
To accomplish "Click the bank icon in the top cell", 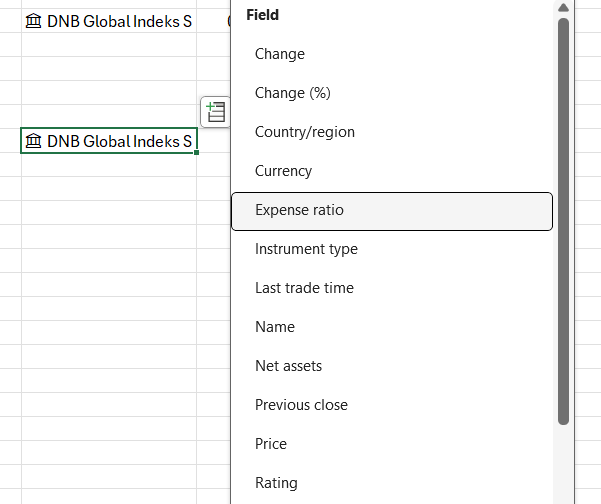I will pos(34,21).
